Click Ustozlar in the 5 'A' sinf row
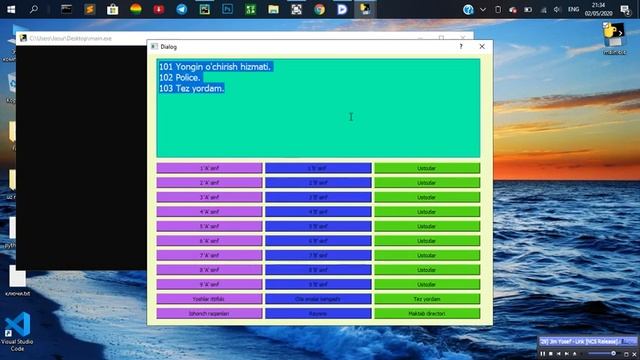Image resolution: width=640 pixels, height=360 pixels. (427, 226)
